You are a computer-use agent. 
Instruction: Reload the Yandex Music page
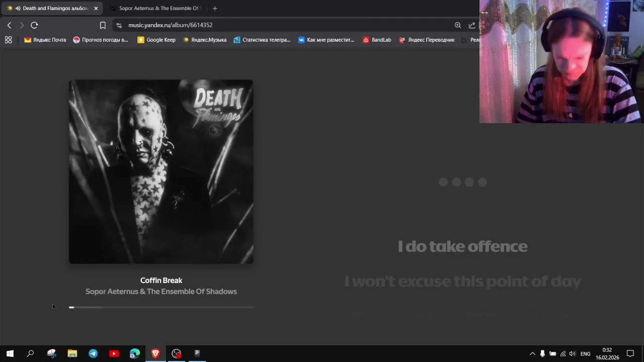34,25
